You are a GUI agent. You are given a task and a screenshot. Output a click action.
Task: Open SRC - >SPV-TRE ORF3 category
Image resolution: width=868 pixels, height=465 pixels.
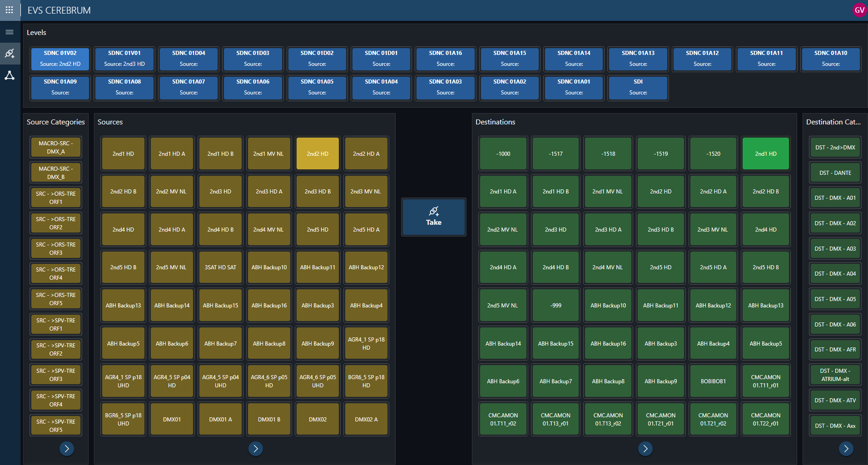tap(56, 375)
